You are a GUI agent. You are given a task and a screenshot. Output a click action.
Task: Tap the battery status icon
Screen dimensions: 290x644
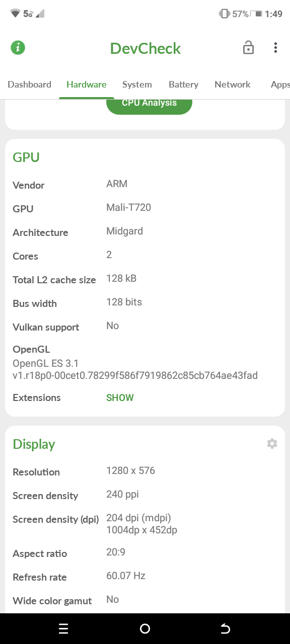pos(256,14)
